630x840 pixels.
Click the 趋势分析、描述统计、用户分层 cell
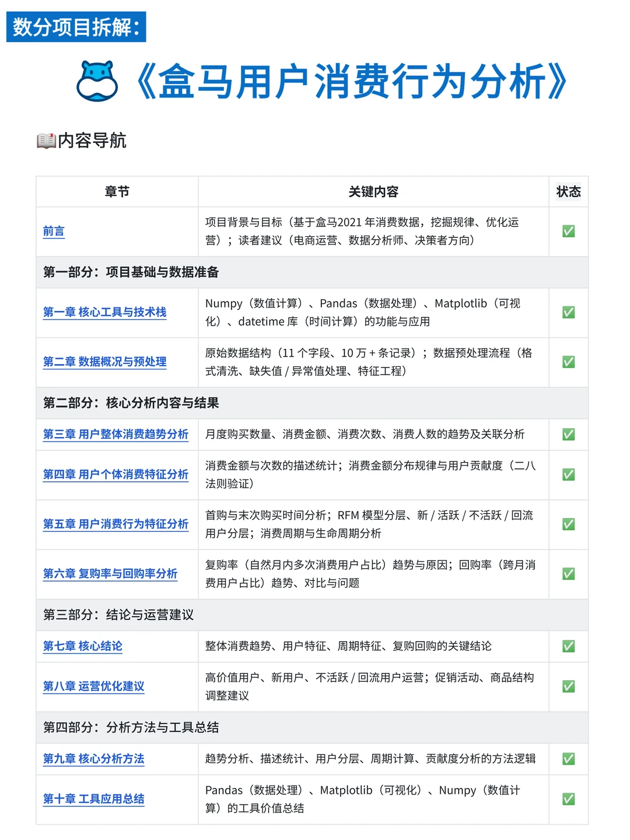(373, 759)
